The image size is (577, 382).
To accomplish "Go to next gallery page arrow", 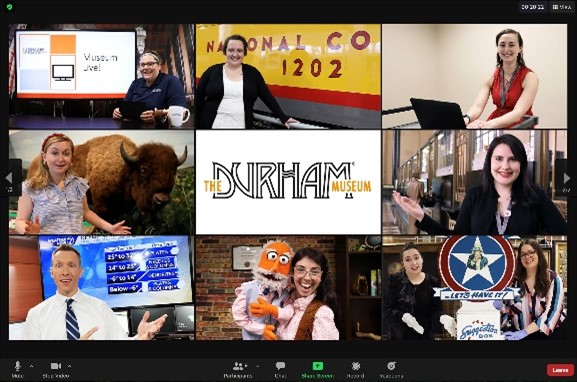I will (566, 179).
